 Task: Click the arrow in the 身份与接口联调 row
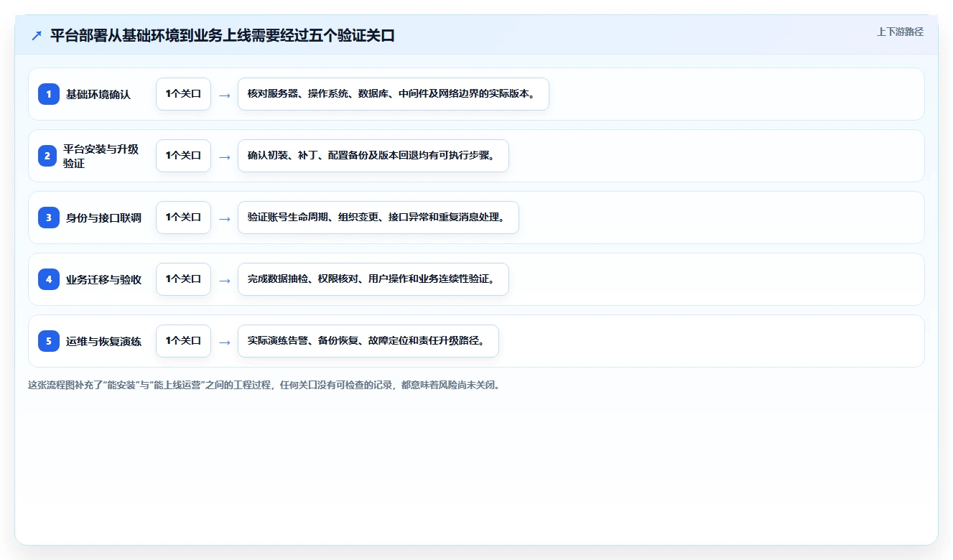pyautogui.click(x=225, y=218)
